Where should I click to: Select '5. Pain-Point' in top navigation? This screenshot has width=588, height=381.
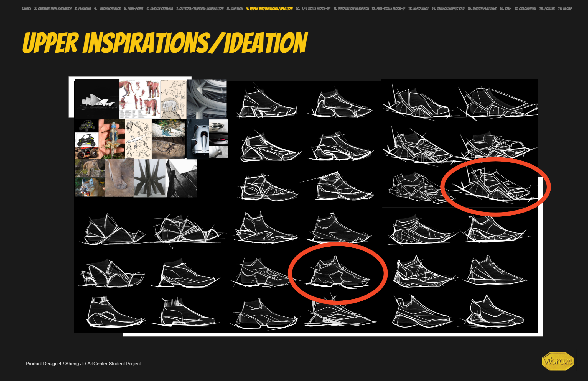[x=134, y=9]
